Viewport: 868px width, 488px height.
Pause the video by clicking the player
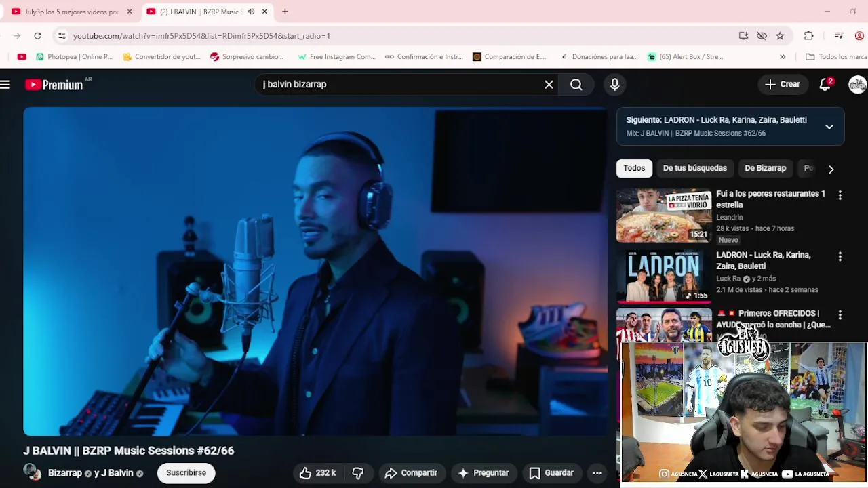click(x=315, y=271)
